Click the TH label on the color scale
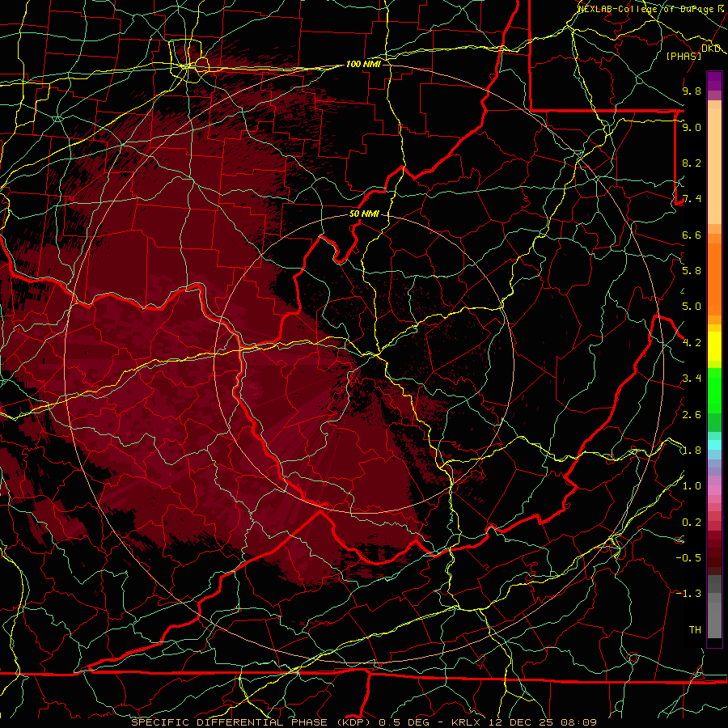Image resolution: width=728 pixels, height=728 pixels. (695, 630)
